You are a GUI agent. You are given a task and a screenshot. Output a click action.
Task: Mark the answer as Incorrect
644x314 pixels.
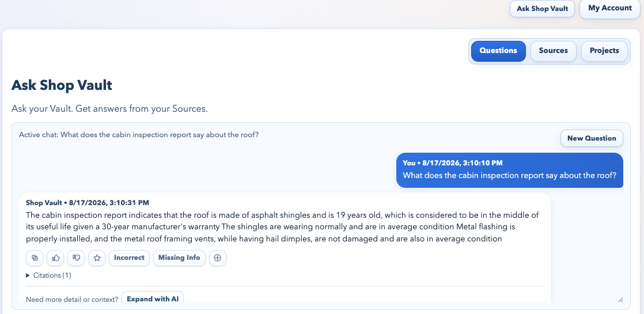(130, 258)
